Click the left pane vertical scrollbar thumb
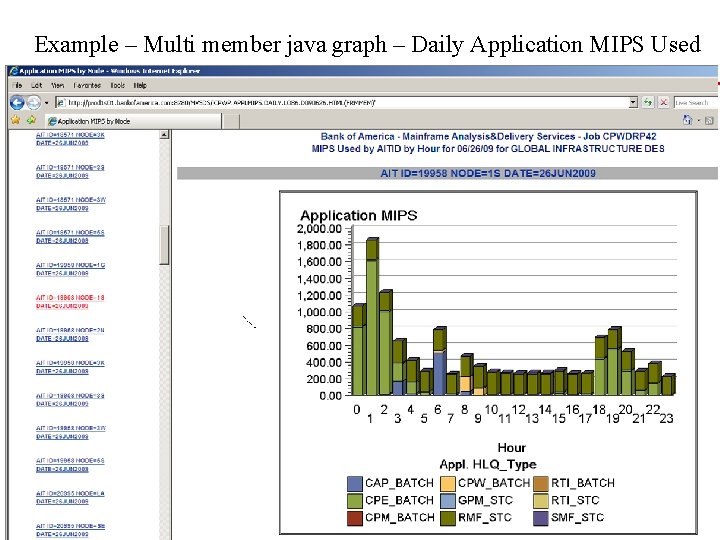 (164, 245)
